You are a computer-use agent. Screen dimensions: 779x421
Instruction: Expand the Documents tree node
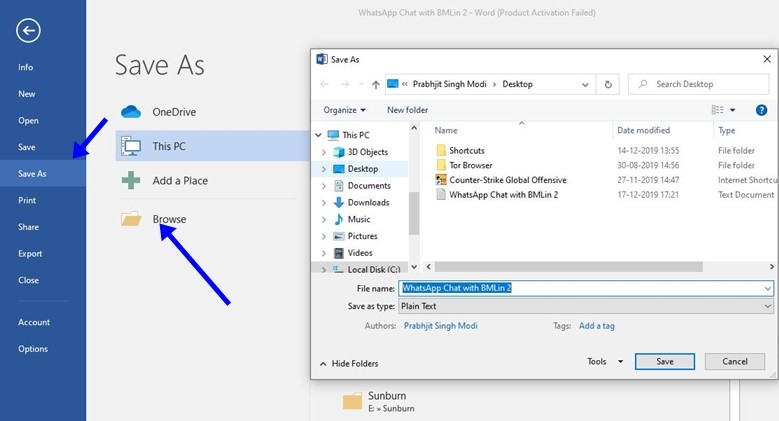pyautogui.click(x=324, y=186)
